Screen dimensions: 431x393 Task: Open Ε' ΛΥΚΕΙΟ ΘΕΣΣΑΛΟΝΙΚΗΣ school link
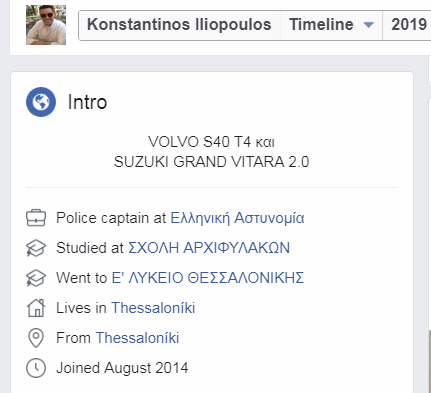[208, 278]
